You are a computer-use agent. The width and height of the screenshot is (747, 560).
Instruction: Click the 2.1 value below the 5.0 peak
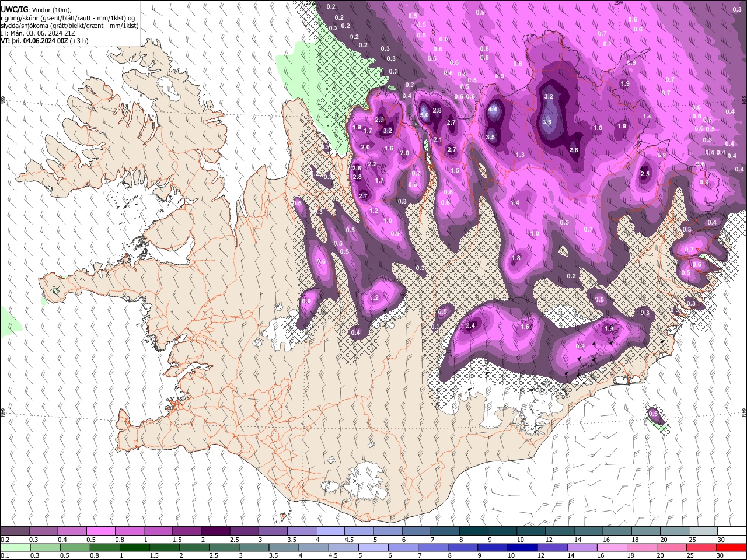438,139
